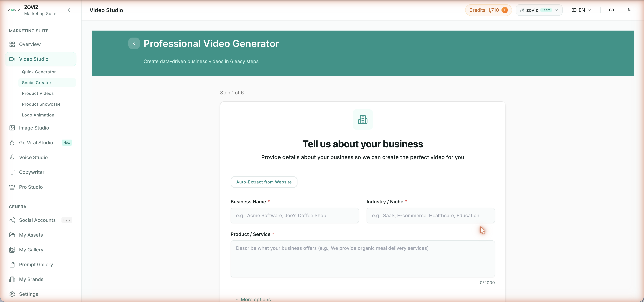Click the ZOVIZ logo icon
The height and width of the screenshot is (302, 644).
[x=14, y=10]
